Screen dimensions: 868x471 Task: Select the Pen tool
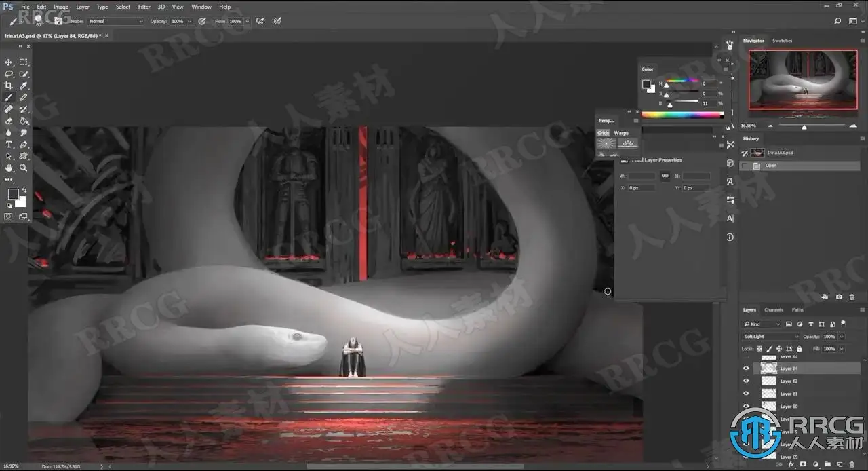24,145
